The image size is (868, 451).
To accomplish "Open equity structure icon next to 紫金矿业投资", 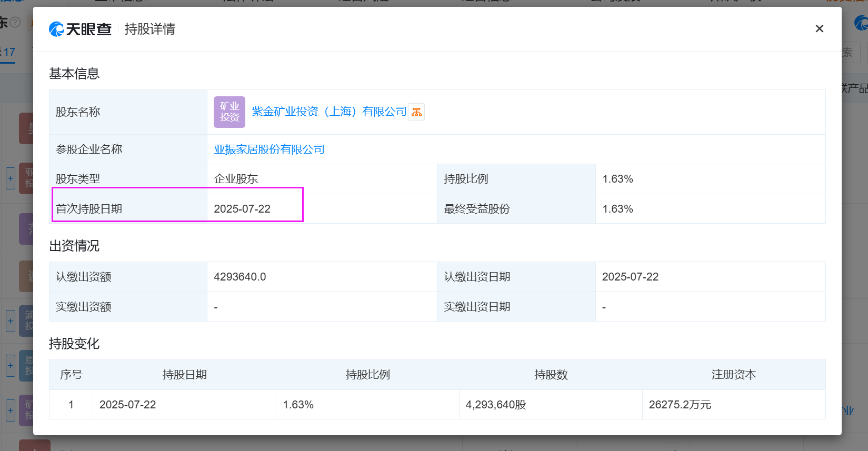I will pyautogui.click(x=416, y=112).
